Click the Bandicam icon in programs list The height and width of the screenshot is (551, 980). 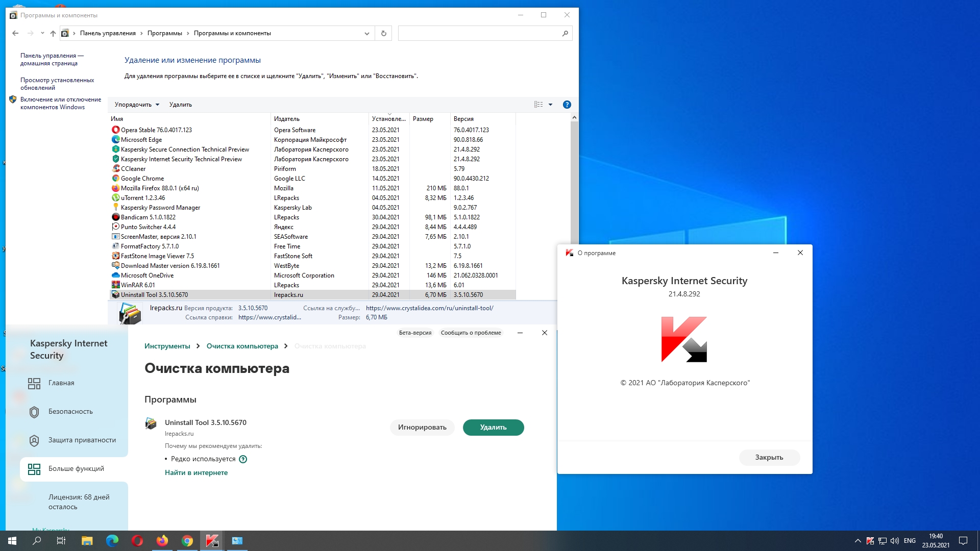point(116,217)
